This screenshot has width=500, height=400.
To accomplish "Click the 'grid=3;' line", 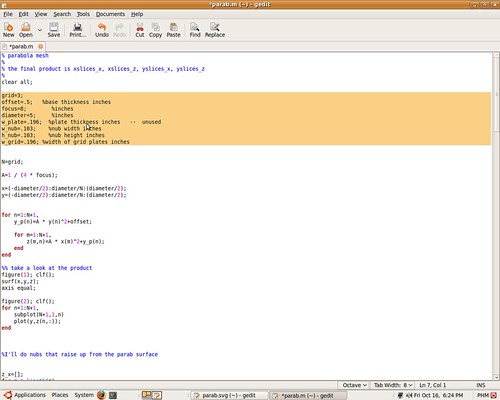I will (x=12, y=95).
